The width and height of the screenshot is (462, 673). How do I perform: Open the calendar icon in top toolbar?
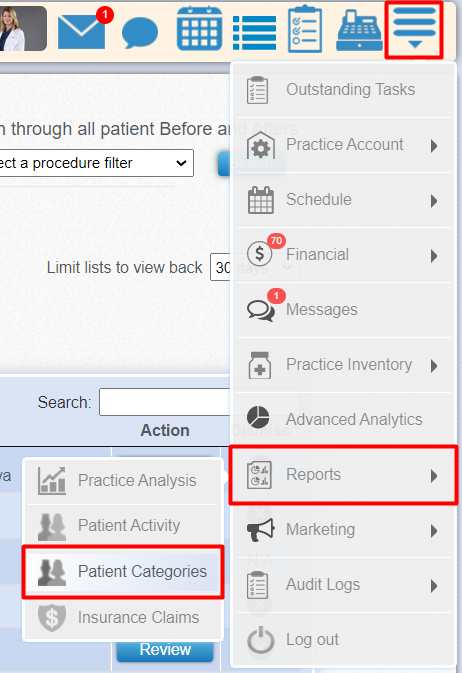coord(199,29)
